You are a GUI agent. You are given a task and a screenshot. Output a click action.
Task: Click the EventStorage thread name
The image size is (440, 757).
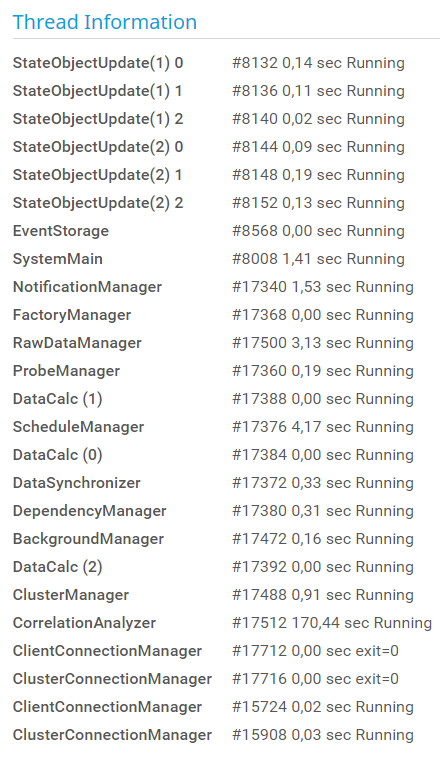pos(61,231)
